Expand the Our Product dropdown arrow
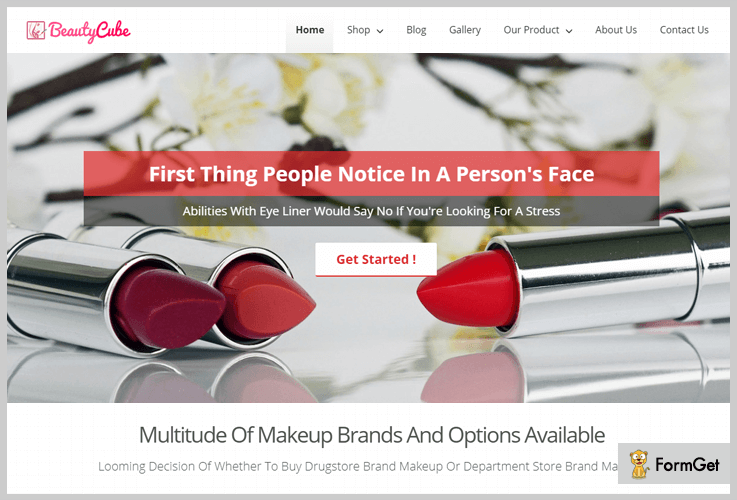 pos(569,31)
